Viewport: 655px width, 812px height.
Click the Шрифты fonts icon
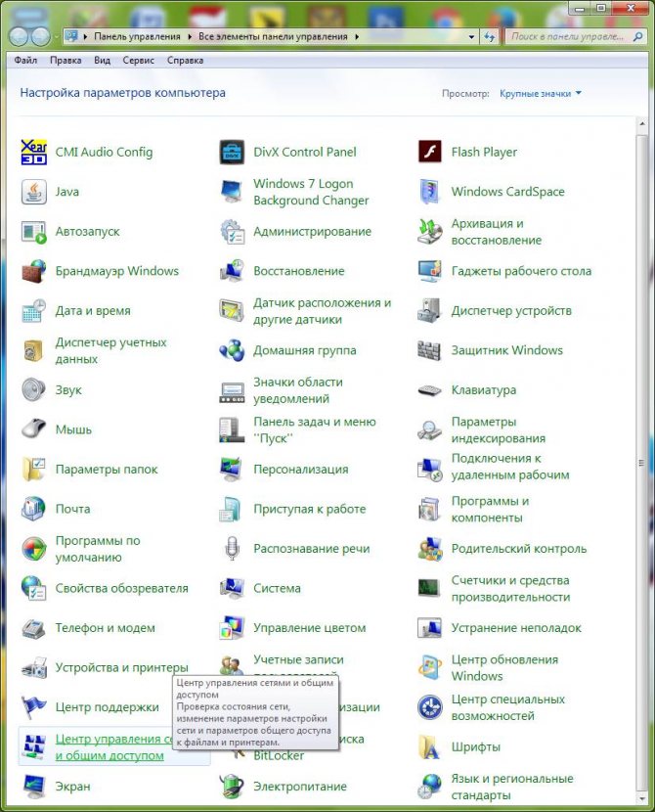(x=429, y=746)
